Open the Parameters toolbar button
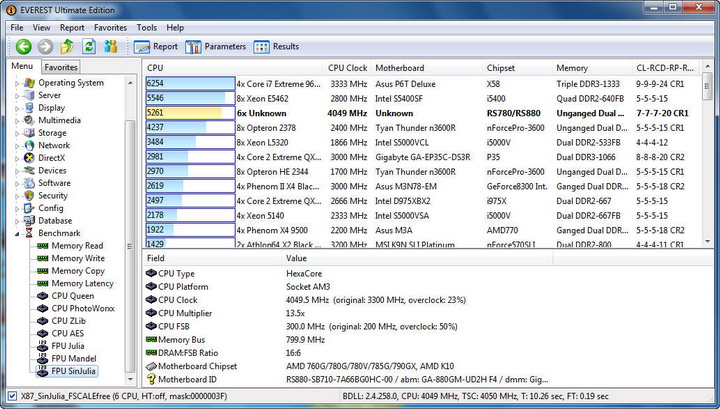The height and width of the screenshot is (409, 720). pos(215,47)
